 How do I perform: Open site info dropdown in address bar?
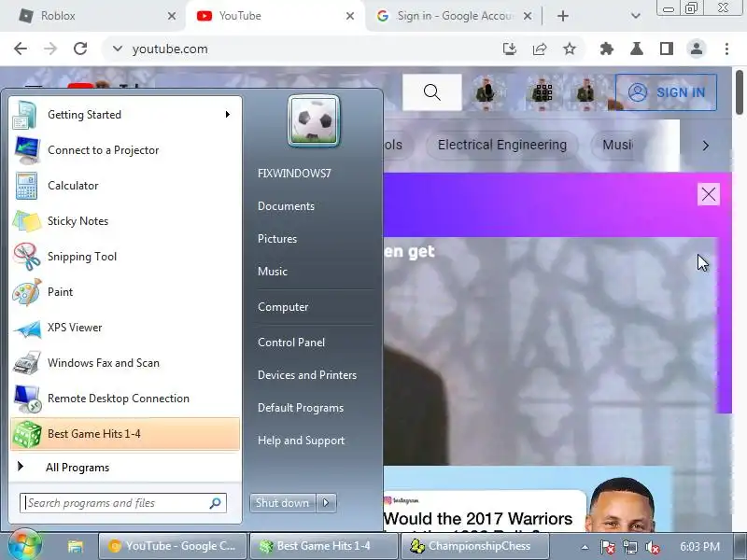118,49
